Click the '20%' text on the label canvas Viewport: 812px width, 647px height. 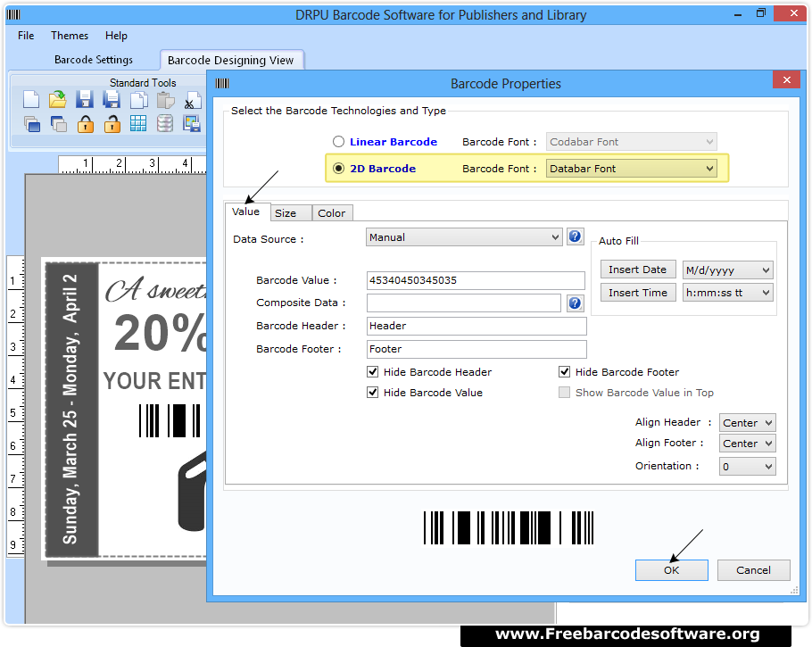[161, 332]
